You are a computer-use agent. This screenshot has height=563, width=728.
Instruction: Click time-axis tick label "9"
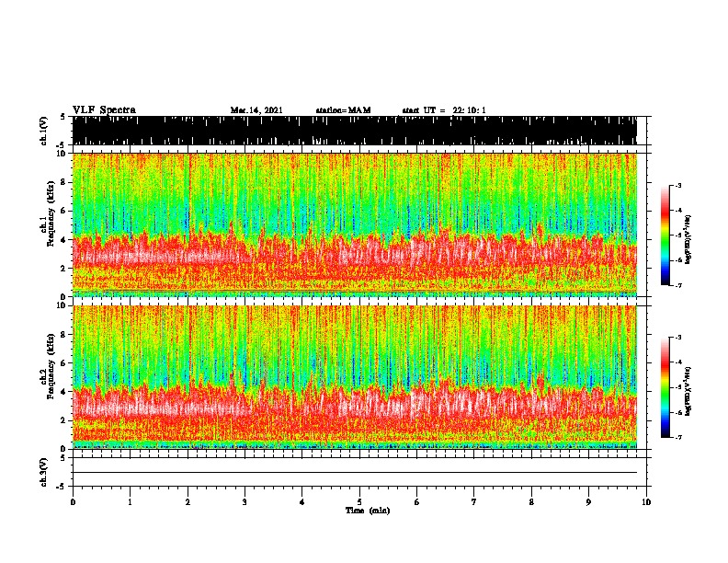click(588, 502)
